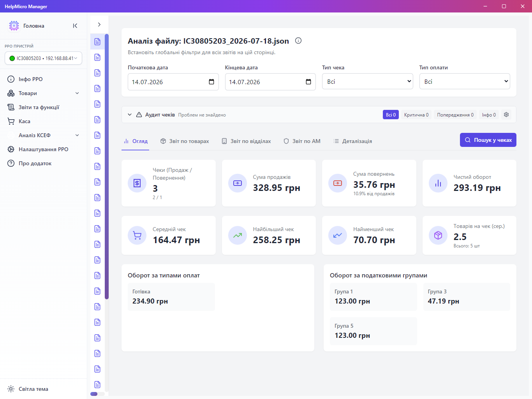The width and height of the screenshot is (532, 399).
Task: Select the Попередження 0 audit filter
Action: pyautogui.click(x=455, y=115)
